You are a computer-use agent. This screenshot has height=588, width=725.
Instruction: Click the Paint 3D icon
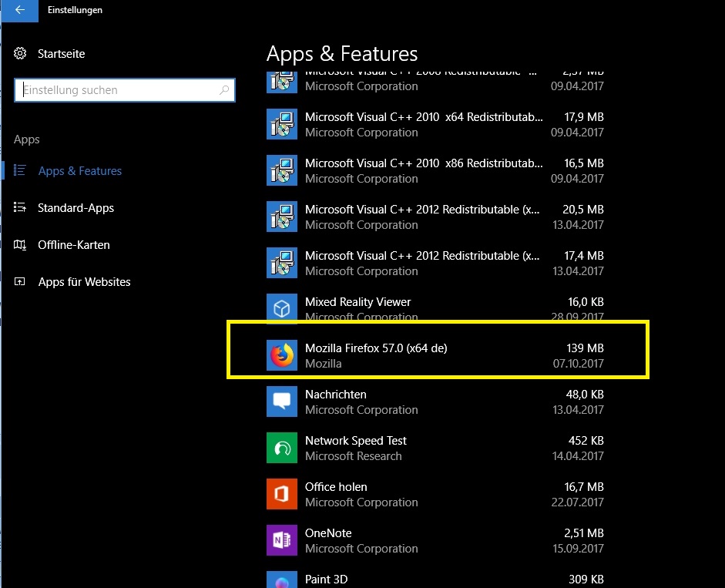[x=282, y=580]
